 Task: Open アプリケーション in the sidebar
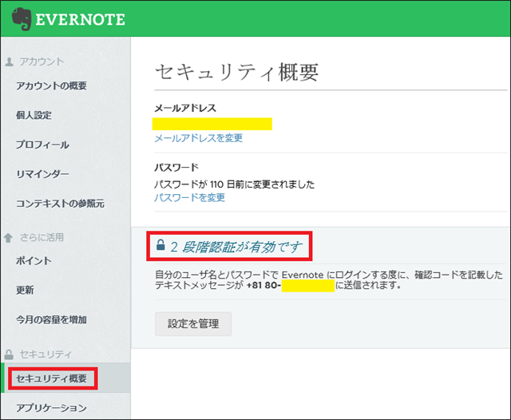tap(51, 408)
